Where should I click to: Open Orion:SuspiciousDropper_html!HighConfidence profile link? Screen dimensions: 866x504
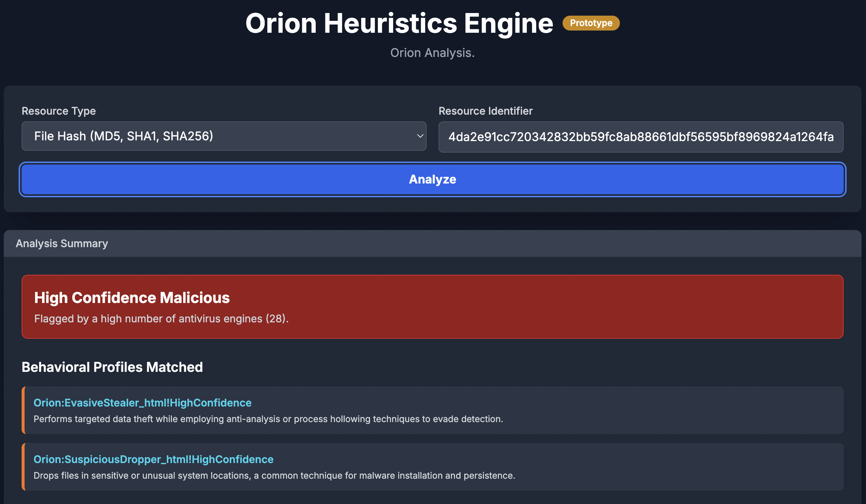click(x=153, y=459)
